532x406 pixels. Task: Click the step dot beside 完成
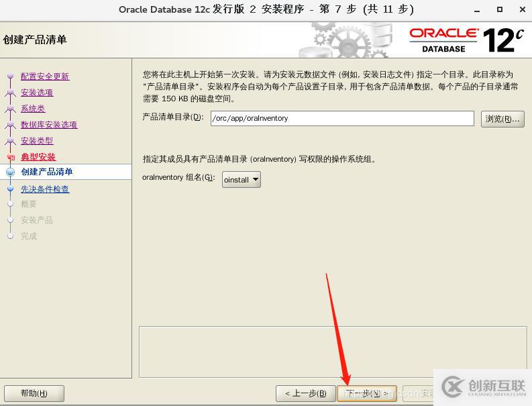click(10, 236)
